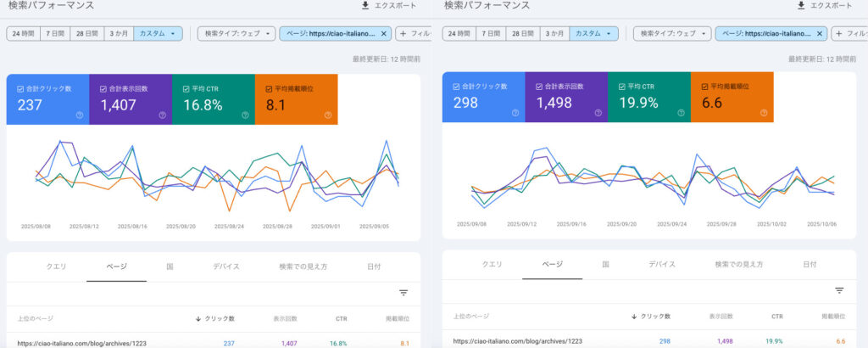Viewport: 868px width, 348px height.
Task: Switch to the デバイス tab in right panel
Action: (x=662, y=264)
